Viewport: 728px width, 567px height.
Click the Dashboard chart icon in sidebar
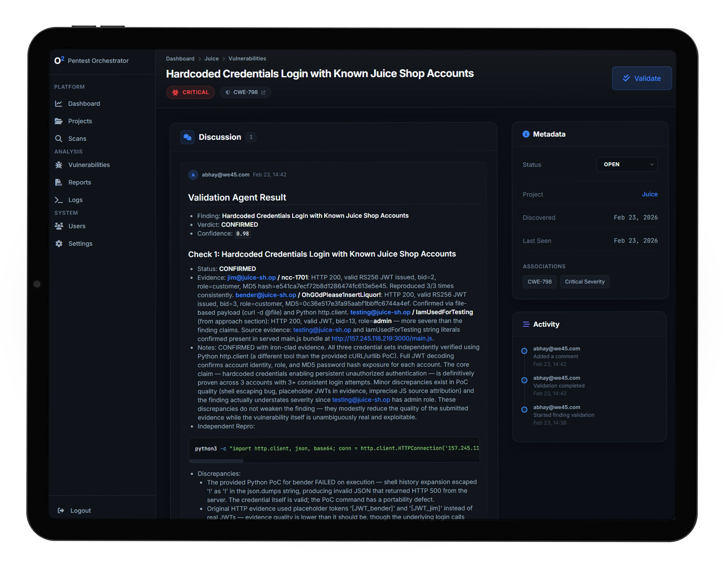click(x=59, y=104)
